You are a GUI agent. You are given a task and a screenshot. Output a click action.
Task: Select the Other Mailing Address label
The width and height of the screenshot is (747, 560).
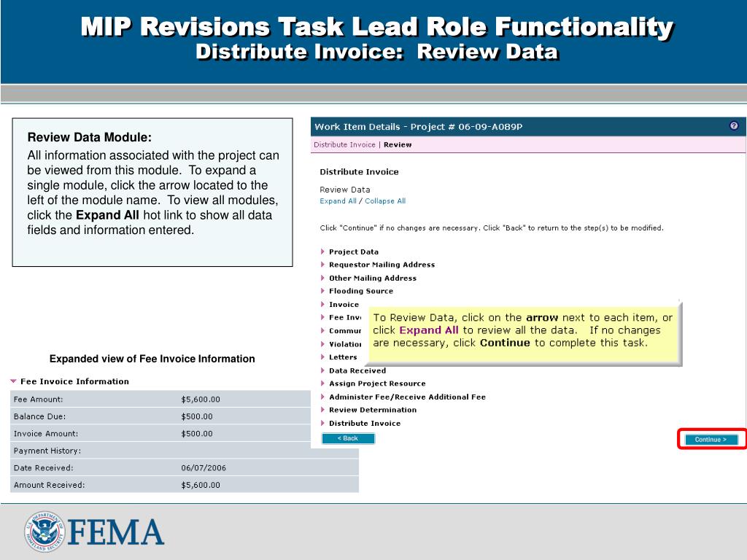[373, 278]
